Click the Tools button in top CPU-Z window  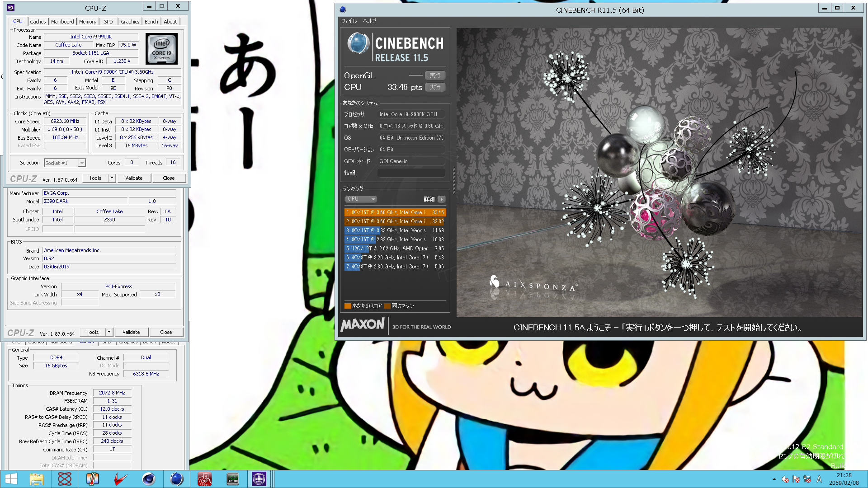point(95,178)
